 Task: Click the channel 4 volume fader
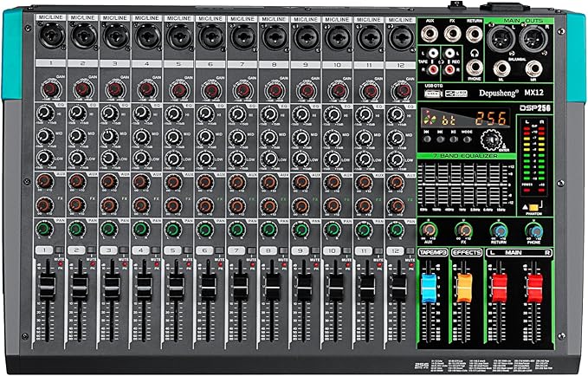(x=144, y=287)
